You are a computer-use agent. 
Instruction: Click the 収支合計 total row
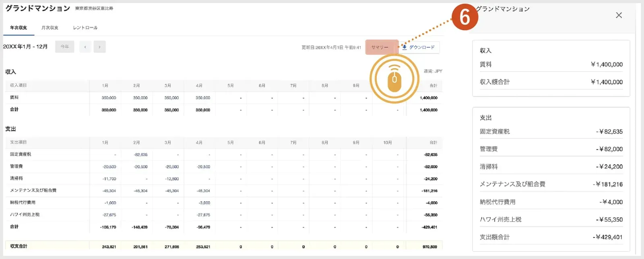[223, 246]
